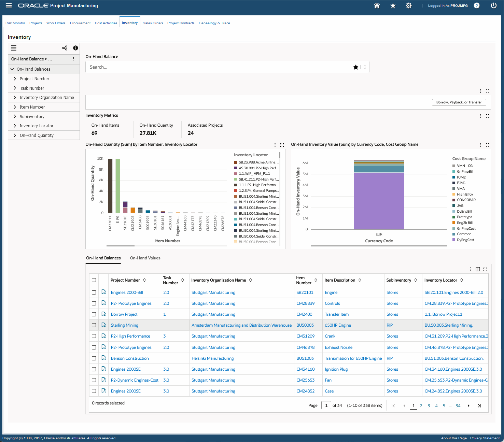Viewport: 504px width, 442px height.
Task: Go to page 34 link
Action: point(458,406)
